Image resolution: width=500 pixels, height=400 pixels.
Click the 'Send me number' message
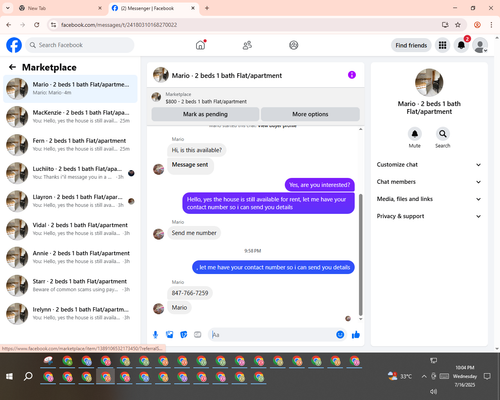click(x=194, y=233)
